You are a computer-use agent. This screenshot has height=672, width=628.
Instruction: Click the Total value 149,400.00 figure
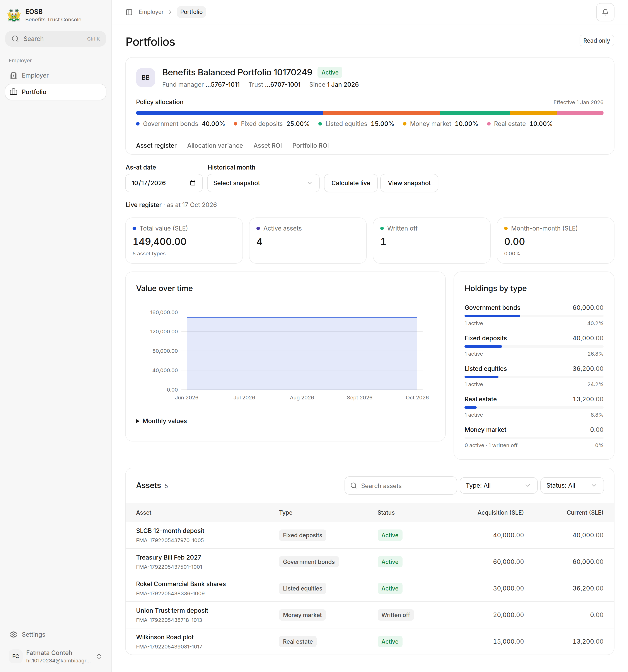pyautogui.click(x=159, y=241)
